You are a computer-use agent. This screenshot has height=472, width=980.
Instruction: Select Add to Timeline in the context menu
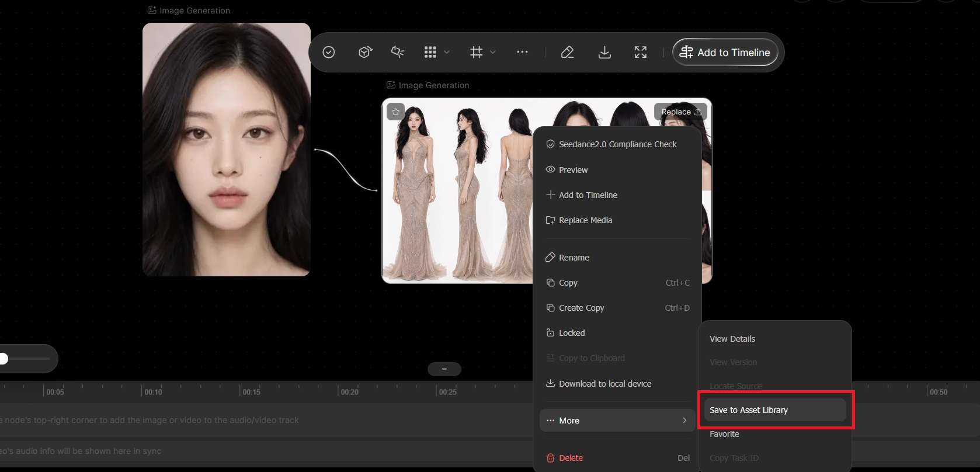point(617,195)
